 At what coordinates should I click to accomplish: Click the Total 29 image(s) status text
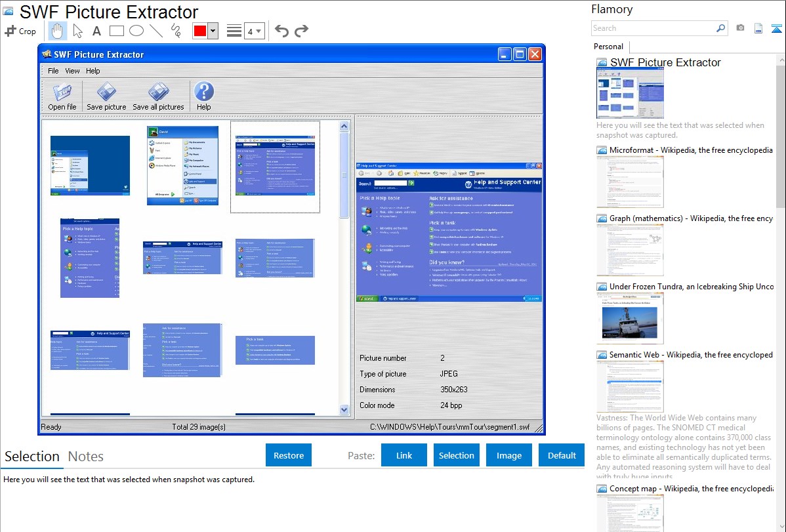click(199, 427)
